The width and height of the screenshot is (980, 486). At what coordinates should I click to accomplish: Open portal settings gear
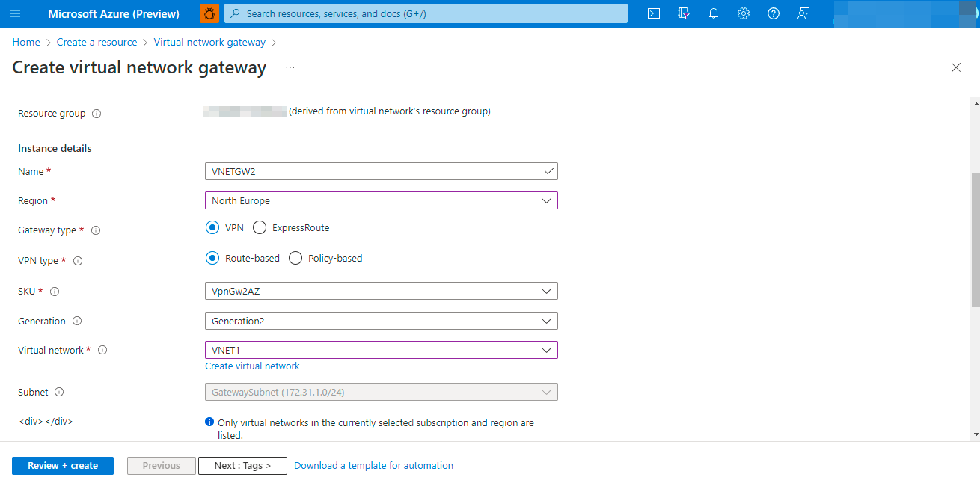coord(744,13)
